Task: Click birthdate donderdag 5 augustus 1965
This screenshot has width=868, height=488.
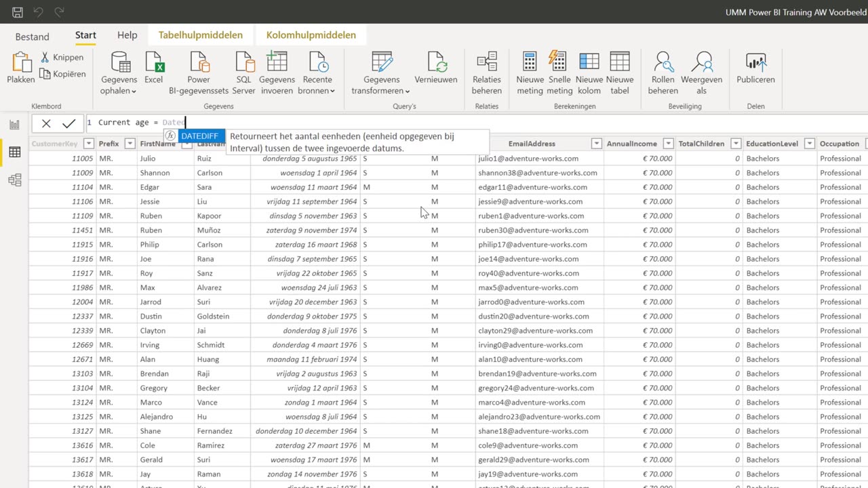Action: [x=309, y=159]
